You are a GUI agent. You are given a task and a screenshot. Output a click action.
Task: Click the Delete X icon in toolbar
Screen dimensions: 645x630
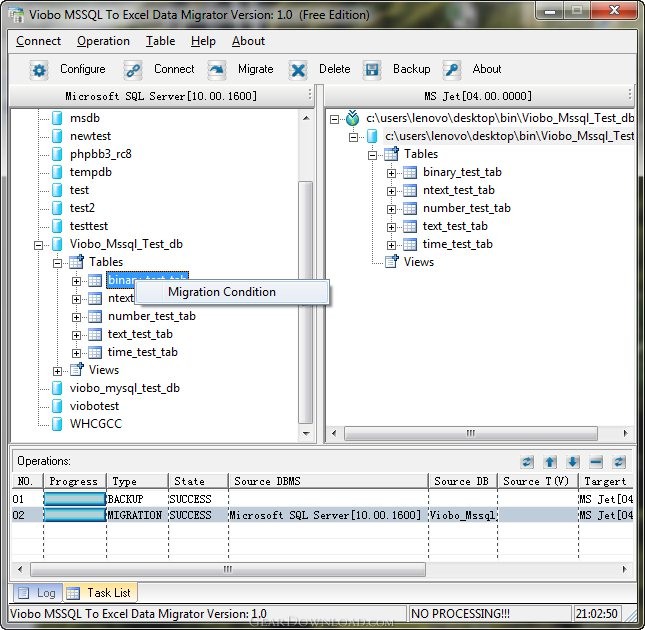pyautogui.click(x=298, y=70)
